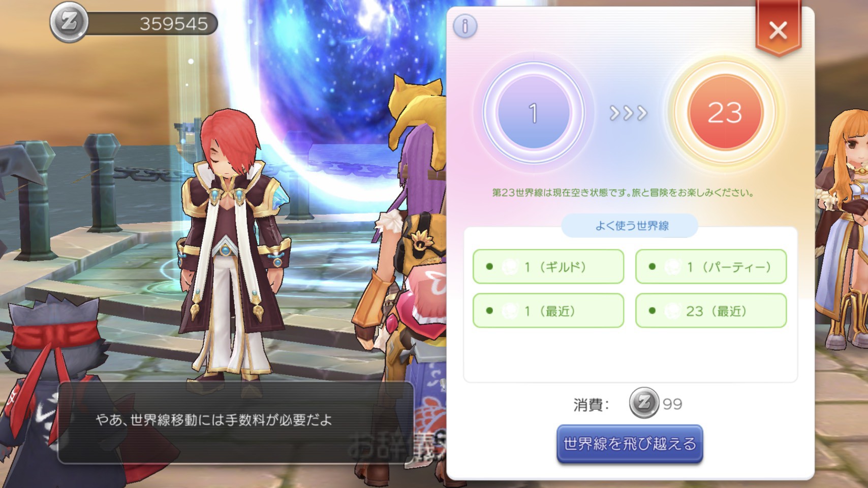Select the 1（ギルド）world line option

click(548, 266)
